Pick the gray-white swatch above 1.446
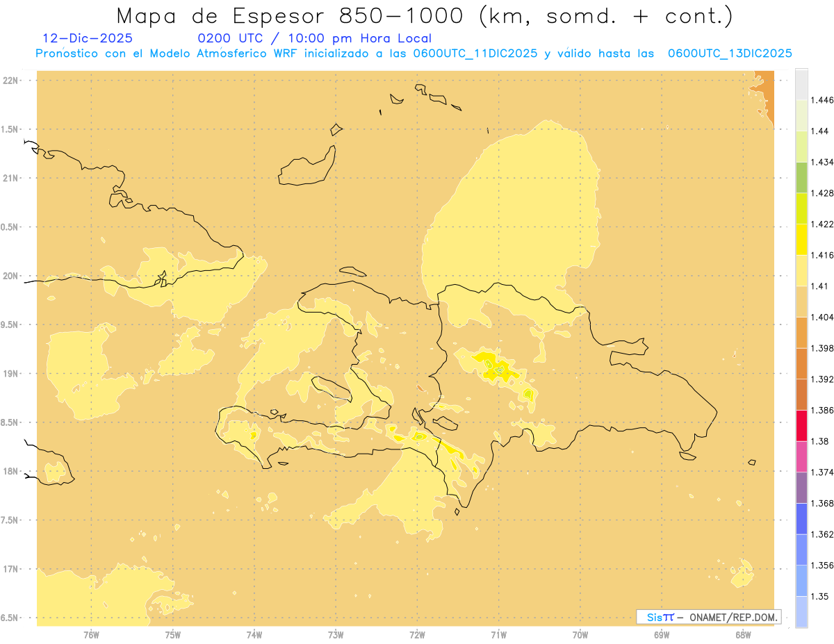The height and width of the screenshot is (644, 834). [x=801, y=84]
